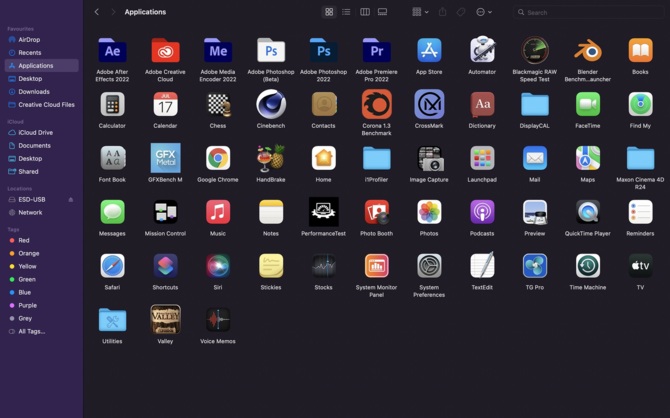Select the Chess app
Image resolution: width=670 pixels, height=418 pixels.
click(218, 104)
